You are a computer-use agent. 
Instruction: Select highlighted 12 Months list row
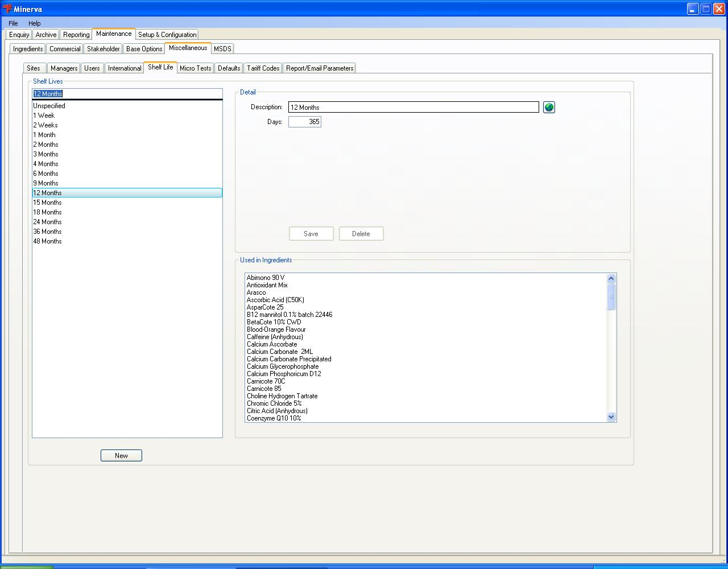click(x=127, y=193)
